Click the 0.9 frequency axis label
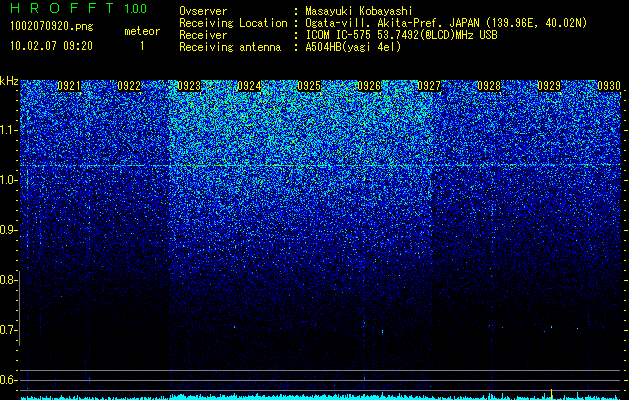Viewport: 629px width, 400px height. (7, 230)
